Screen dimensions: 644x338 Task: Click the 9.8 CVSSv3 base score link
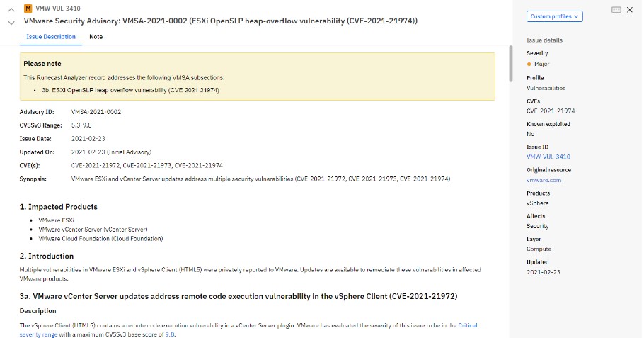pyautogui.click(x=170, y=334)
